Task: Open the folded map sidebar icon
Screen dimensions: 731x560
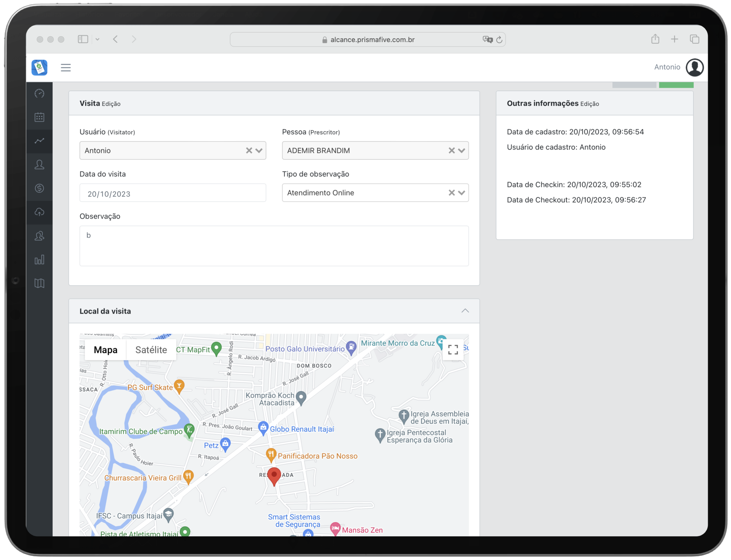Action: 39,283
